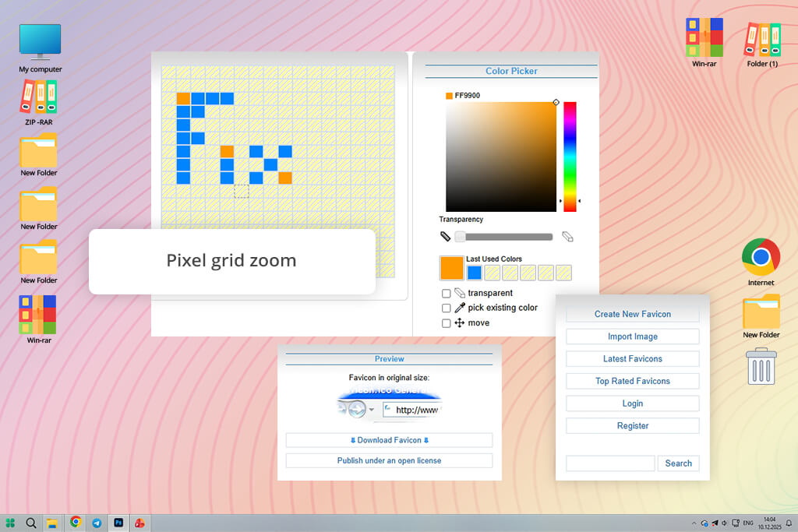Click the orange pixel at top of letter F

coord(183,98)
